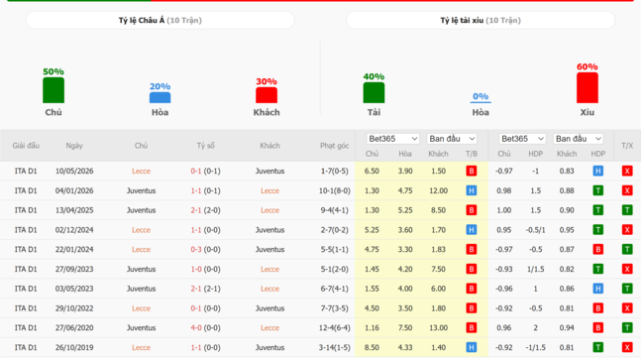Click red X T/X badge for 04/01/2026 match

[627, 190]
